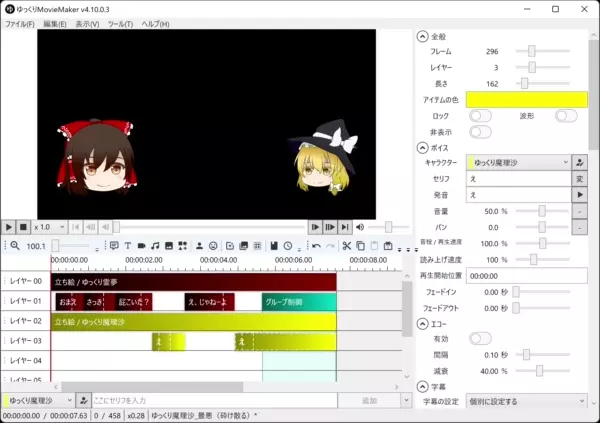Click the グループ制御 clip on the timeline
This screenshot has width=600, height=423.
pyautogui.click(x=298, y=301)
